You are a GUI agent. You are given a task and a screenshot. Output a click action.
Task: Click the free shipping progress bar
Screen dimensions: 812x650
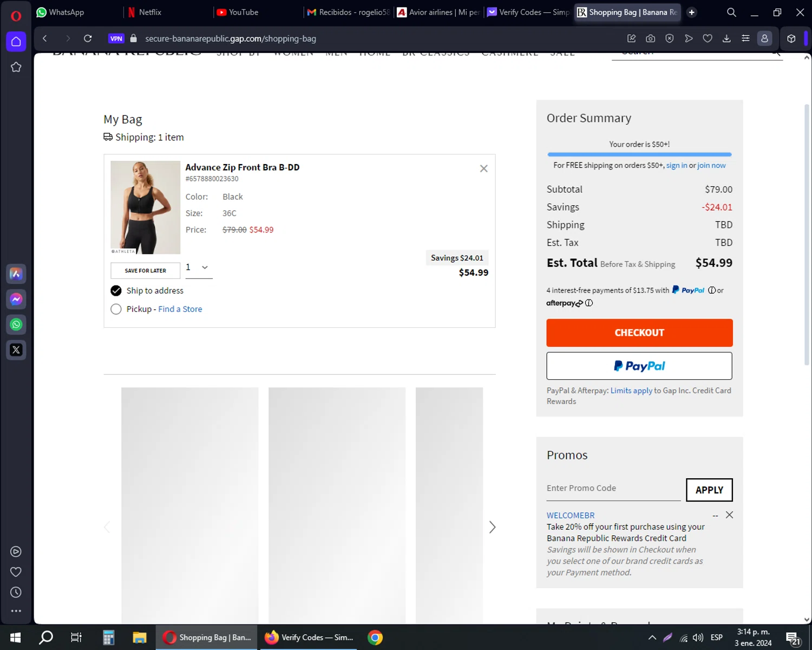pos(639,154)
